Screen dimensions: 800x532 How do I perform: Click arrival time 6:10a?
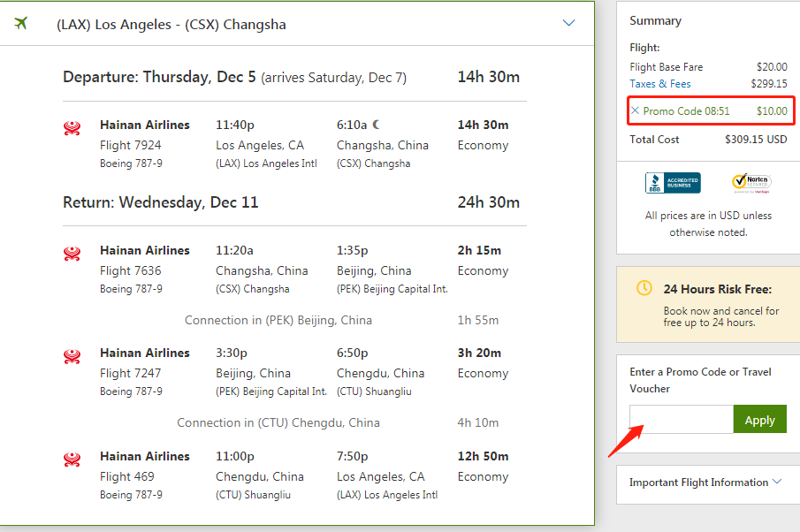(x=352, y=125)
